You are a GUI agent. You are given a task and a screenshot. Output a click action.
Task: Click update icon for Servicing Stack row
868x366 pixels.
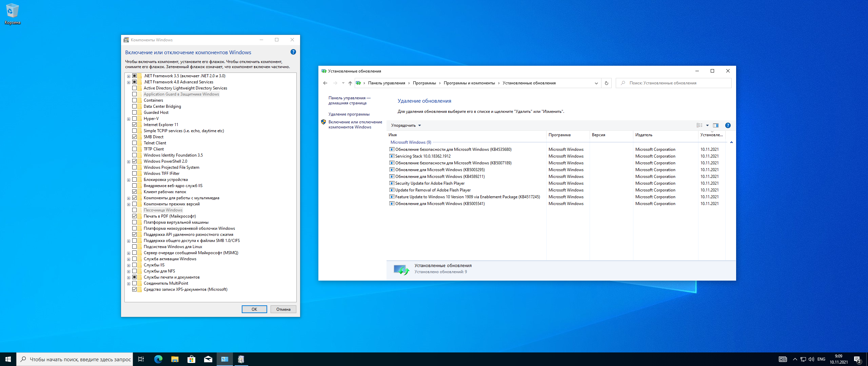click(x=392, y=156)
